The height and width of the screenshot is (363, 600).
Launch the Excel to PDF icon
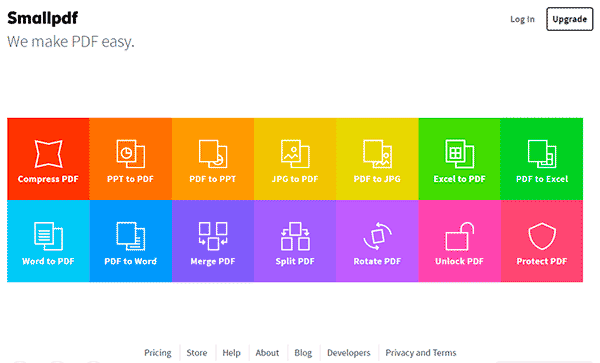[x=460, y=154]
